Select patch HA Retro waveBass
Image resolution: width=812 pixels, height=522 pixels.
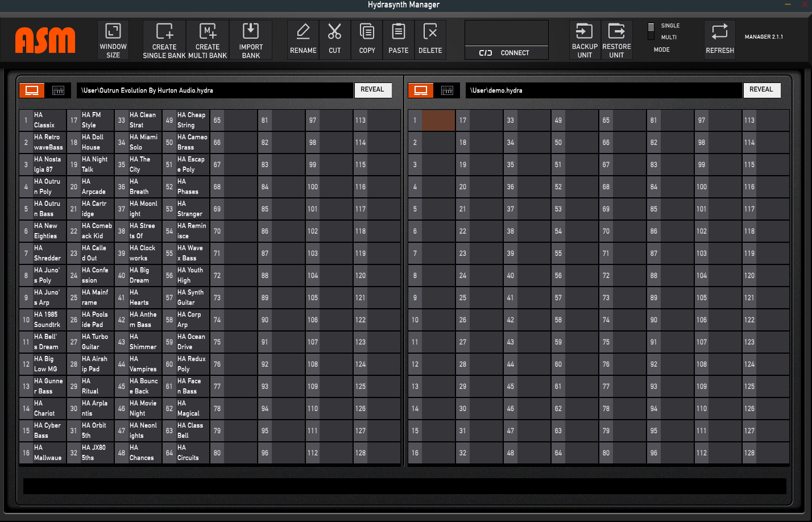click(x=43, y=142)
